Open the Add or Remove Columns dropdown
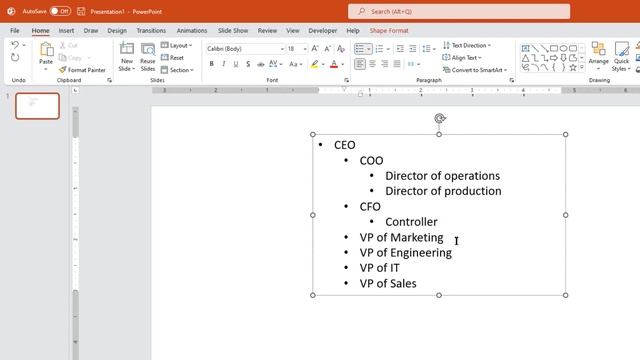The image size is (640, 360). (x=413, y=64)
